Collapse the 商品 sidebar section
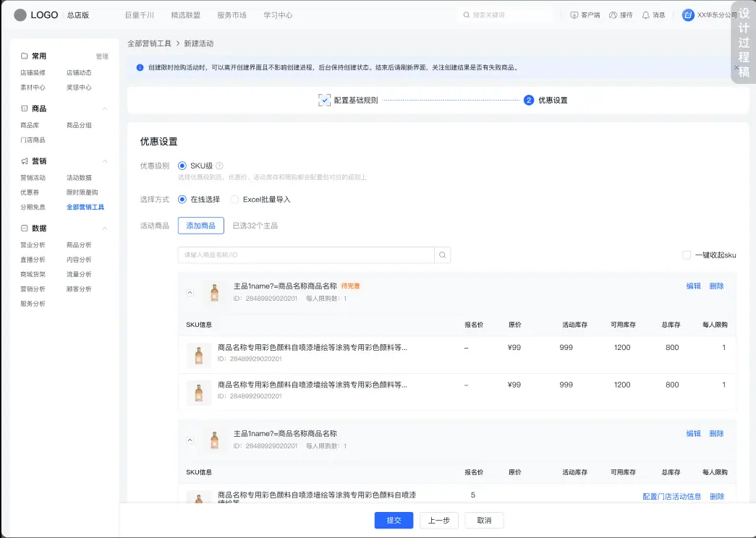 105,109
